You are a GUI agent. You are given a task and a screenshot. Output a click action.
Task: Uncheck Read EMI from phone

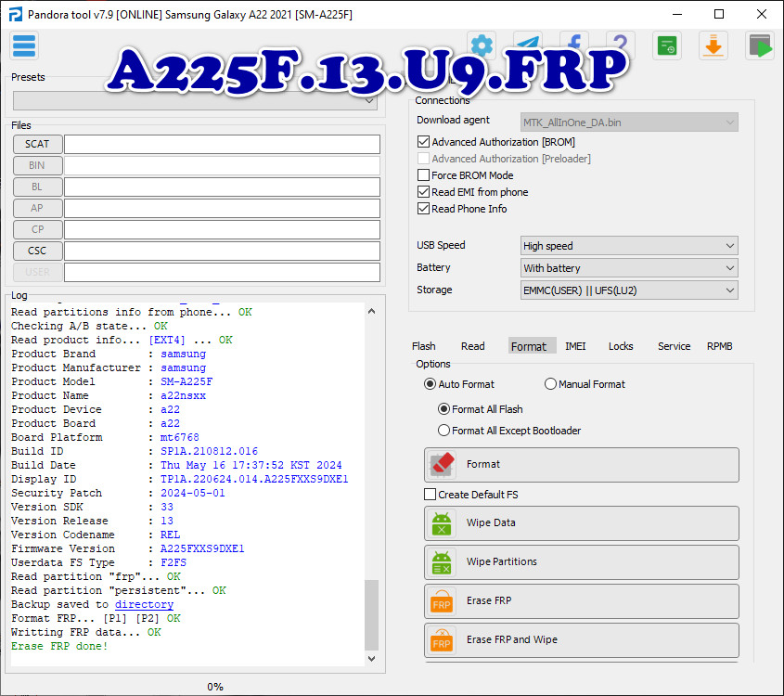pyautogui.click(x=423, y=192)
